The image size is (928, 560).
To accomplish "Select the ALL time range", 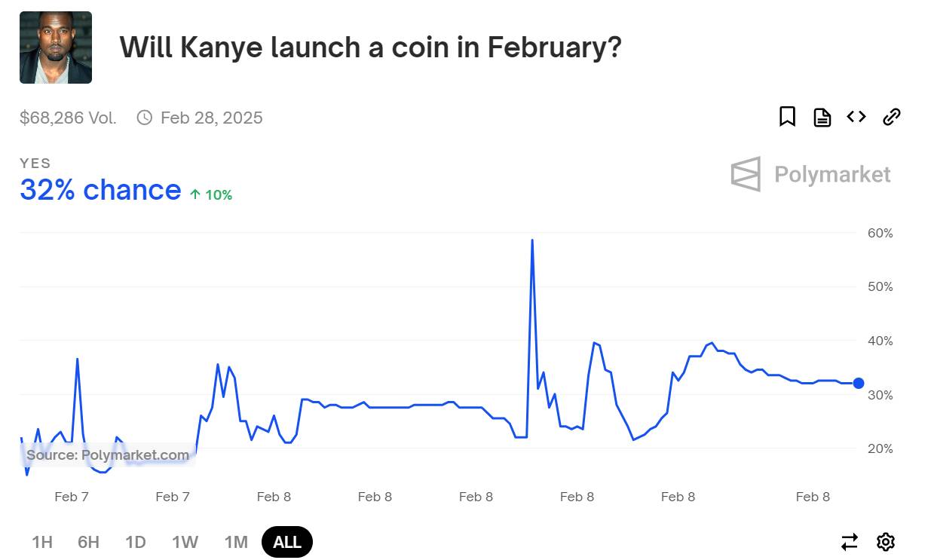I will coord(286,541).
